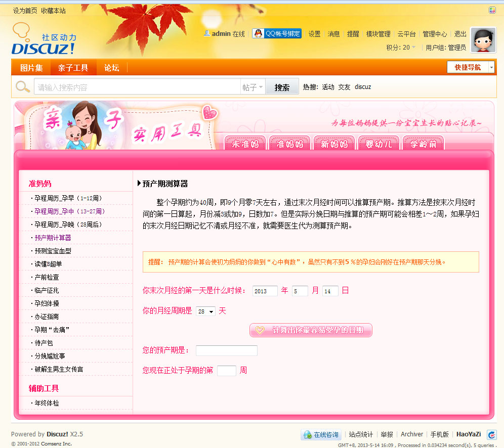Open 读懂B超单 sidebar link
This screenshot has width=504, height=448.
click(48, 264)
